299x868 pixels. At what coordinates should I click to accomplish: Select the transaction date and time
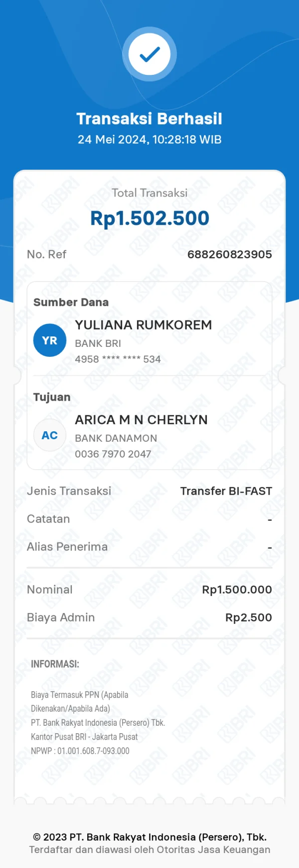click(x=149, y=140)
